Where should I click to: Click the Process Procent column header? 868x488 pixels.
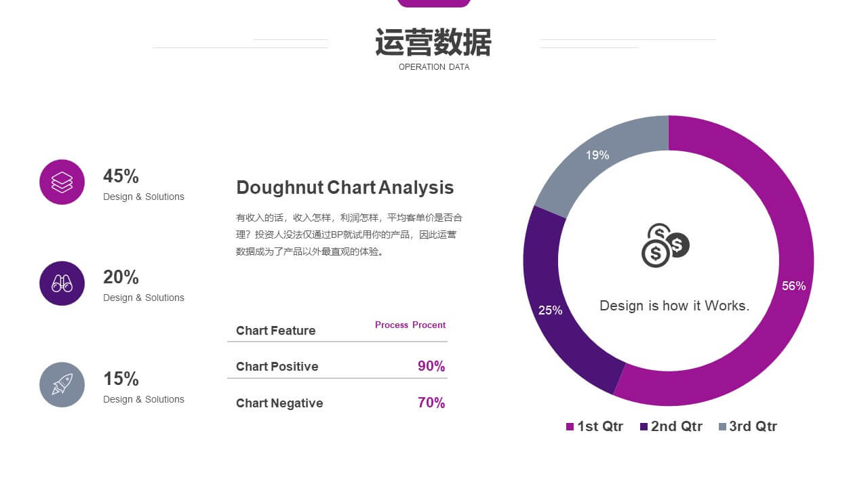click(x=410, y=325)
